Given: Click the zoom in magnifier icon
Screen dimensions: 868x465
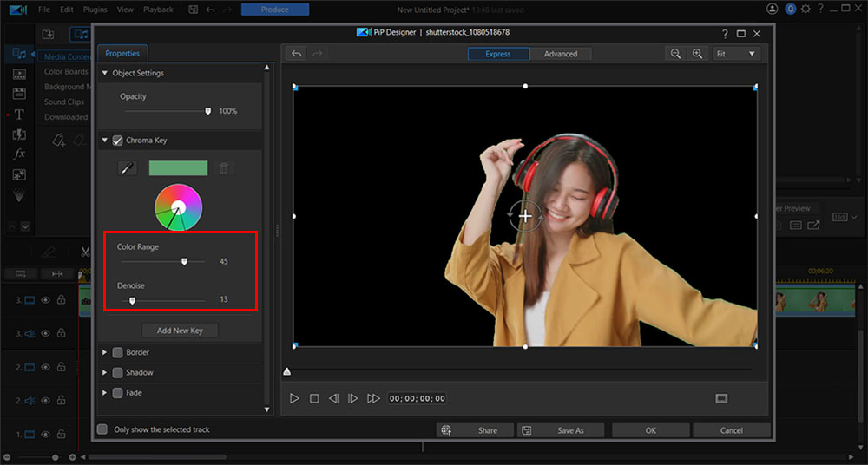Looking at the screenshot, I should click(697, 54).
